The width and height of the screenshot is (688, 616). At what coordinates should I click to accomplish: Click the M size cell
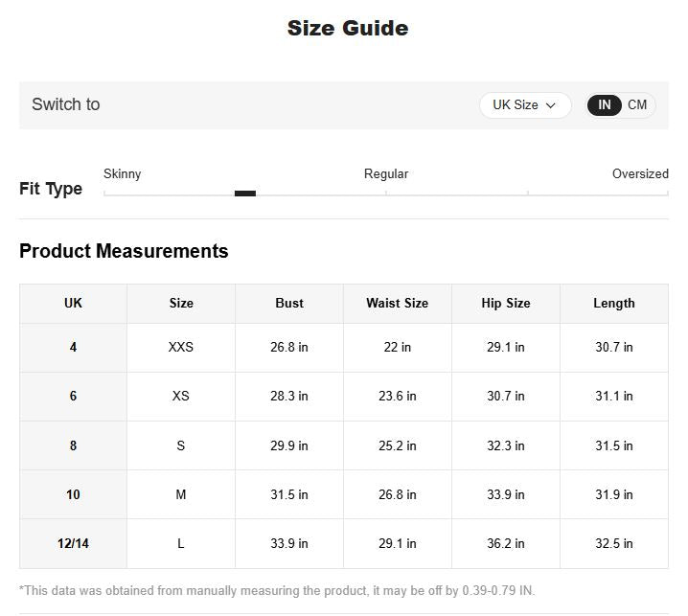click(181, 494)
